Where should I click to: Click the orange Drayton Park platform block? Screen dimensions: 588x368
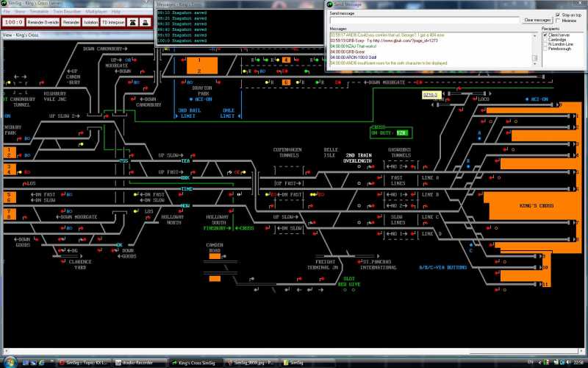[x=202, y=66]
